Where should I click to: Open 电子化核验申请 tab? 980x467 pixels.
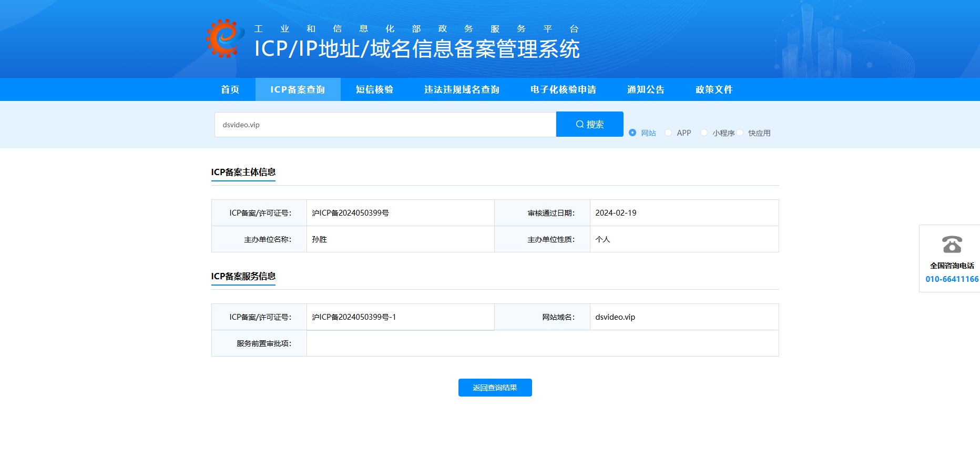(564, 89)
